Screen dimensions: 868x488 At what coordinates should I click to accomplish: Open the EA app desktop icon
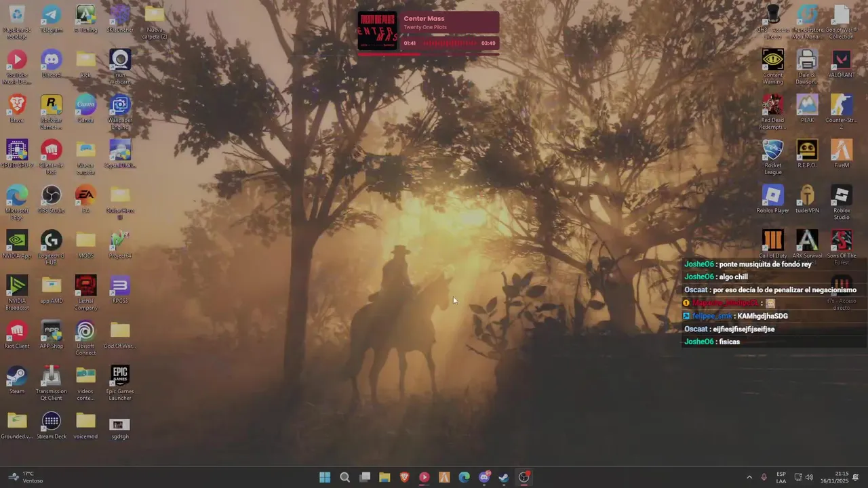[x=85, y=200]
